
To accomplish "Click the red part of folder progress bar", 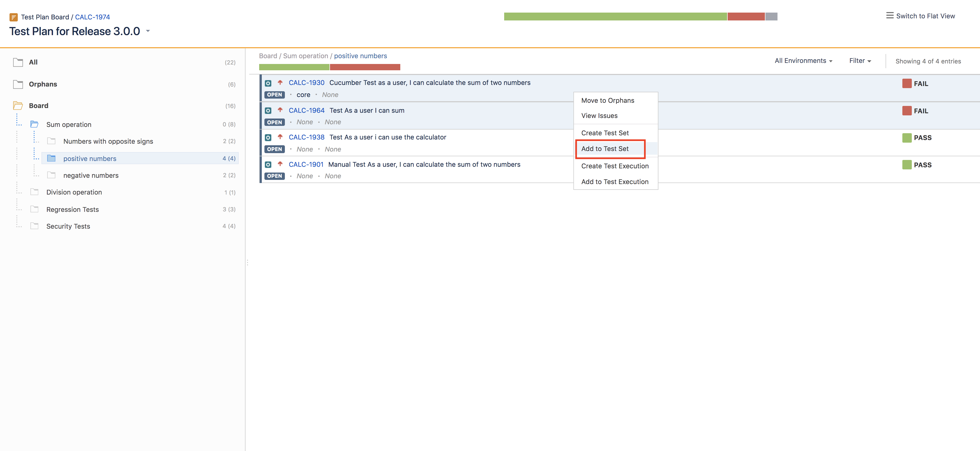I will coord(365,67).
